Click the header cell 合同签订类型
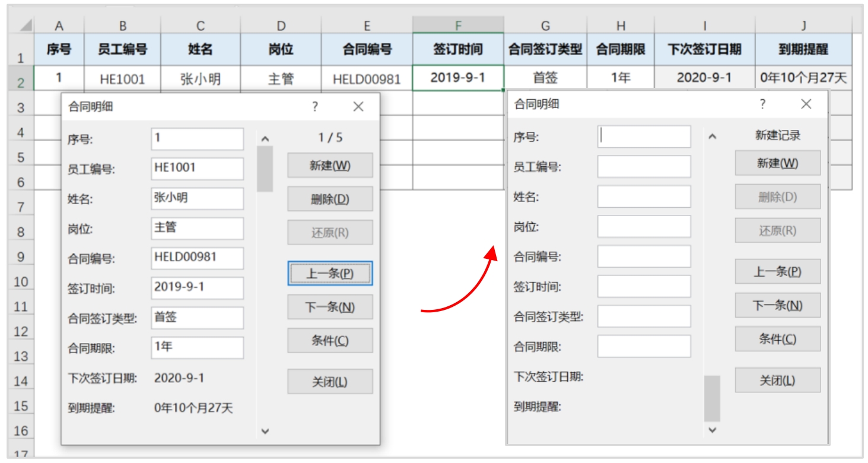Image resolution: width=868 pixels, height=463 pixels. tap(545, 49)
